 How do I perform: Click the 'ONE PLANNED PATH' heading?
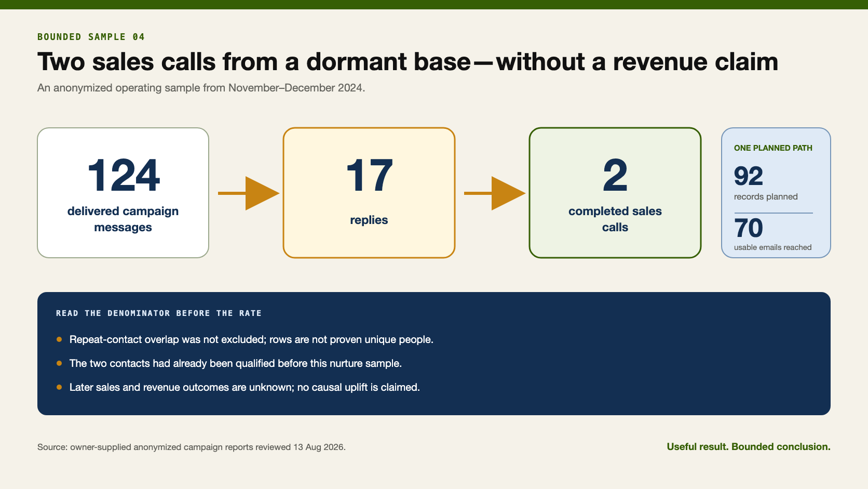(x=773, y=148)
